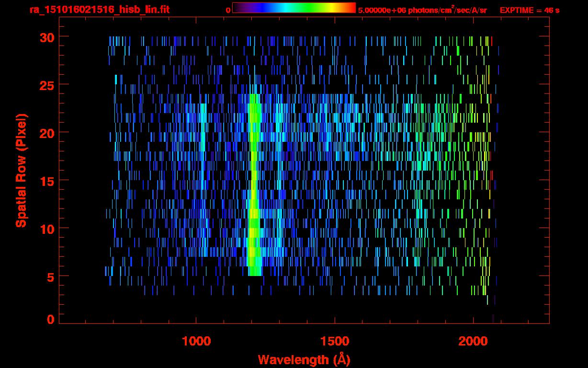The width and height of the screenshot is (588, 368).
Task: Click the 2000 wavelength tick label
Action: coord(473,341)
